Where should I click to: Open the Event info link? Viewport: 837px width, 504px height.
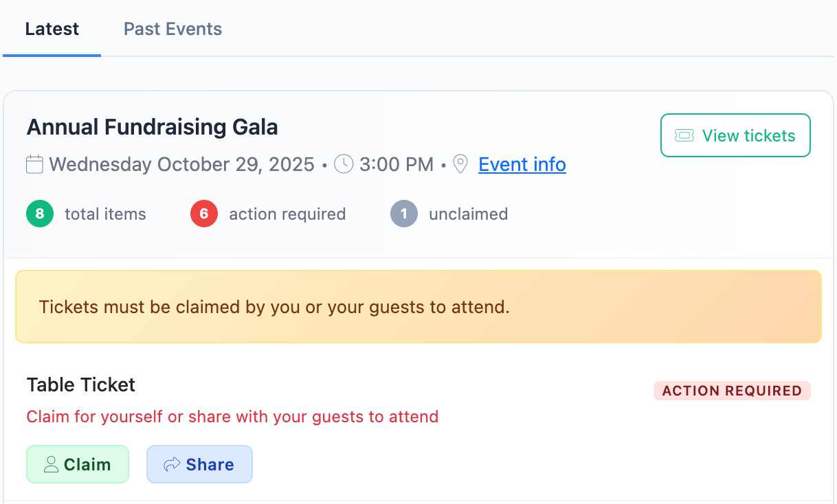pos(522,165)
